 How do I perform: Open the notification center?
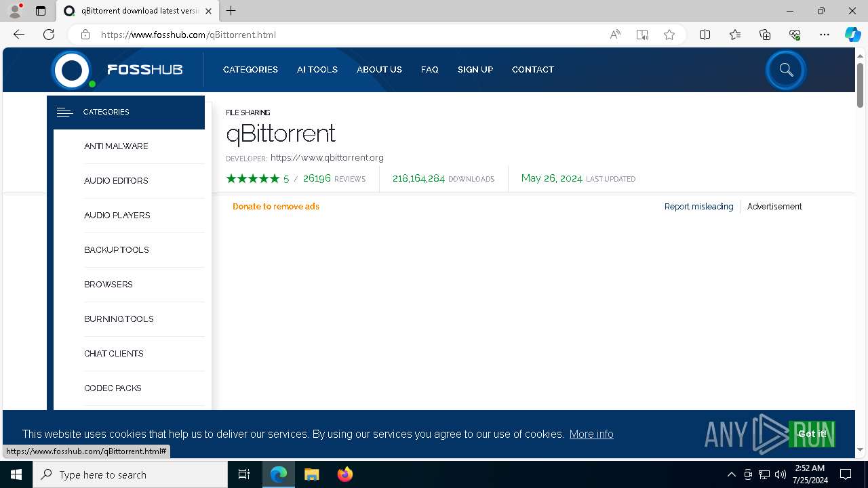click(x=846, y=474)
